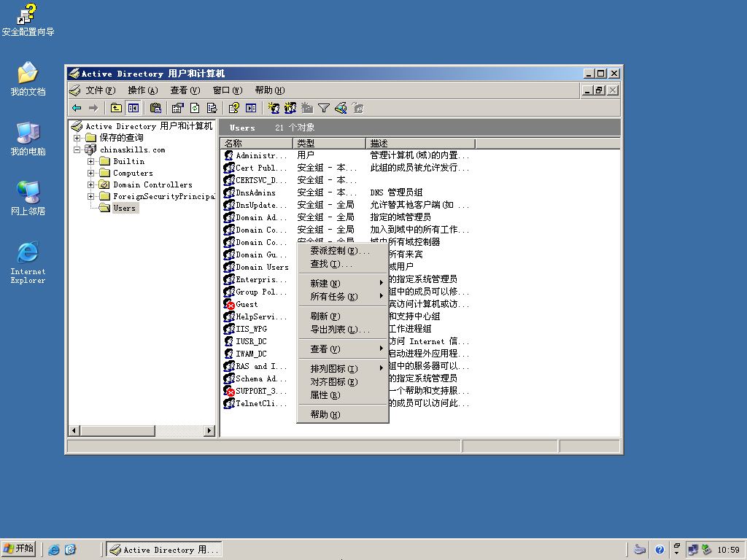
Task: Click the tree pane's left scroll arrow
Action: pos(74,431)
